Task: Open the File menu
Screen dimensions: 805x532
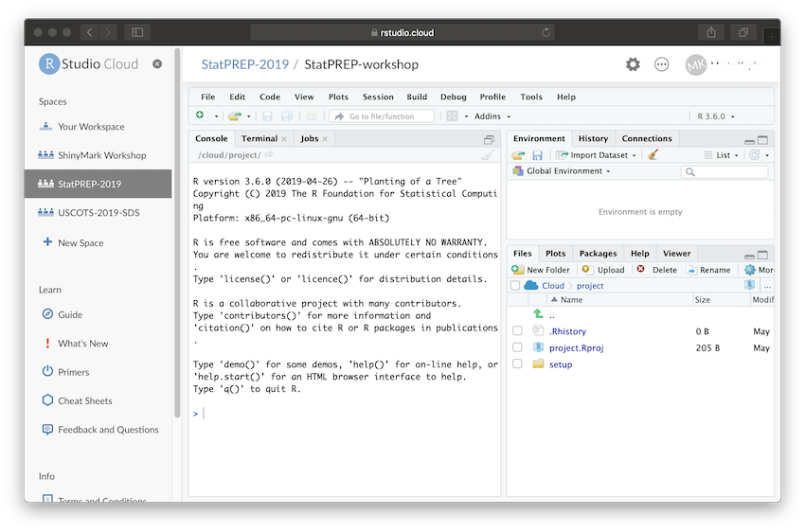Action: [208, 97]
